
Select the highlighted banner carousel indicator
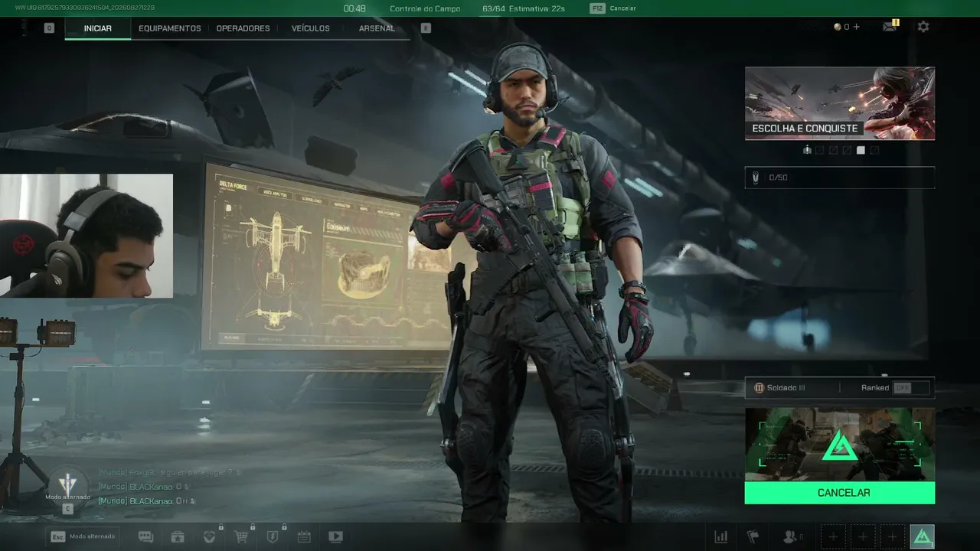coord(861,150)
